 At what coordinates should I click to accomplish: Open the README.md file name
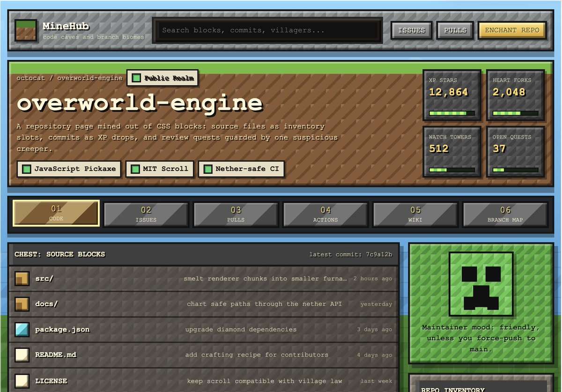[56, 355]
